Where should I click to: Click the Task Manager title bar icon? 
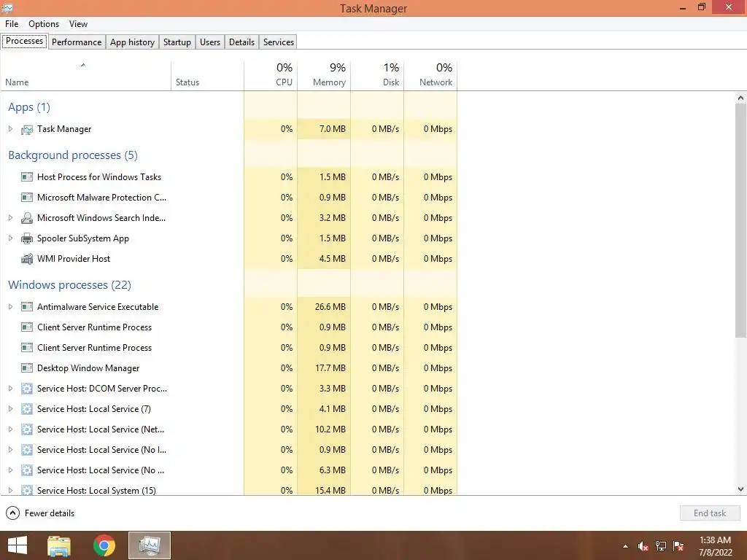point(7,7)
